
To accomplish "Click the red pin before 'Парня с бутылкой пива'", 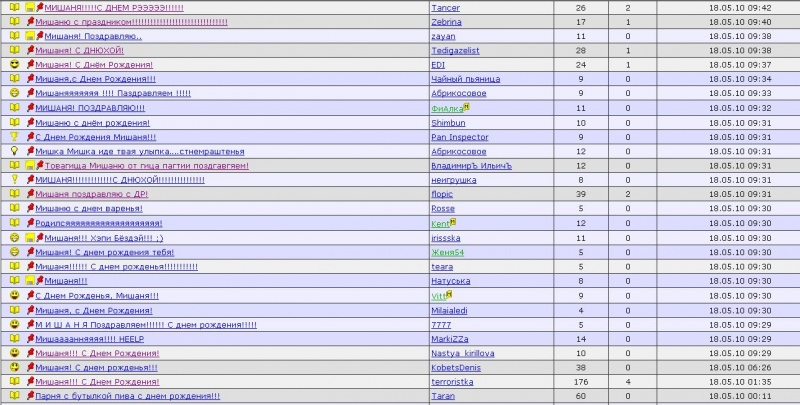I will coord(30,395).
